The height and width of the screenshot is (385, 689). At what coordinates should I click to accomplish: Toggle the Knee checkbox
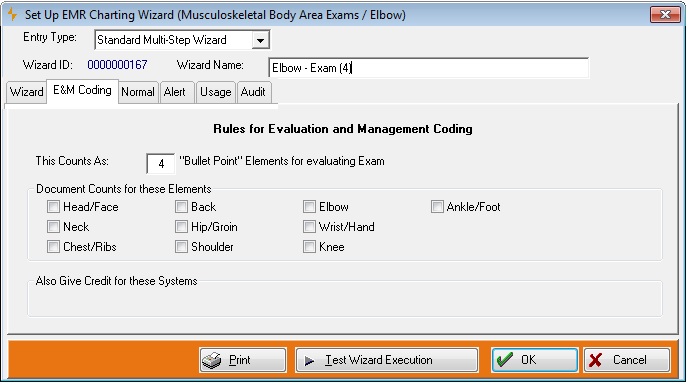309,247
